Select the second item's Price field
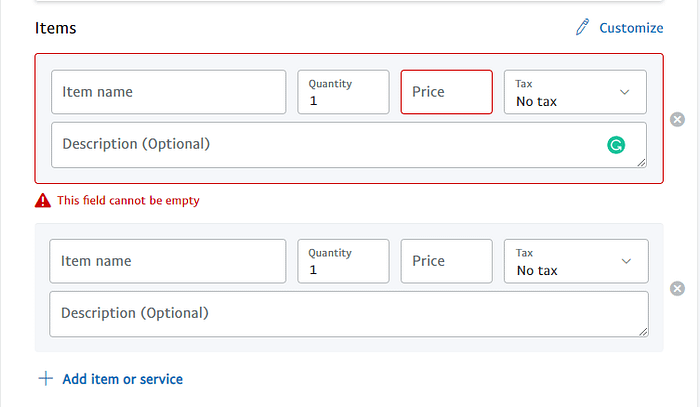700x407 pixels. click(446, 261)
